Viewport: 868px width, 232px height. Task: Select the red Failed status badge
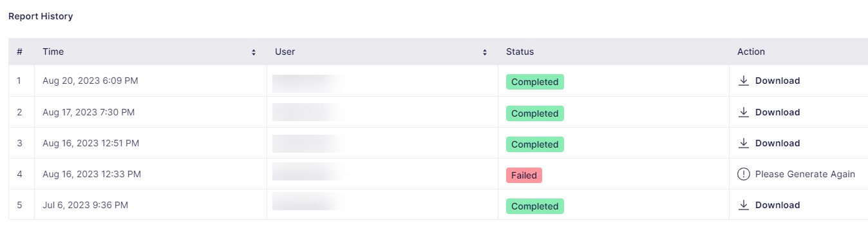[x=524, y=175]
